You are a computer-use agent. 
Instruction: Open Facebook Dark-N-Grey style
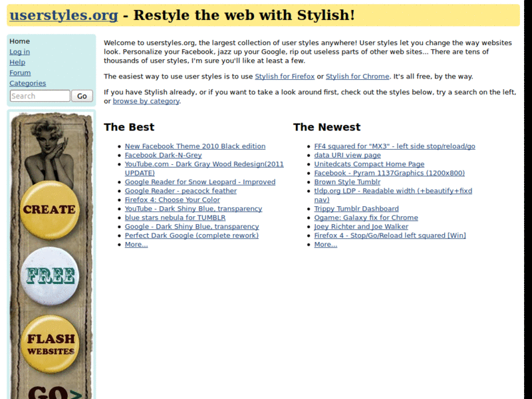point(163,156)
